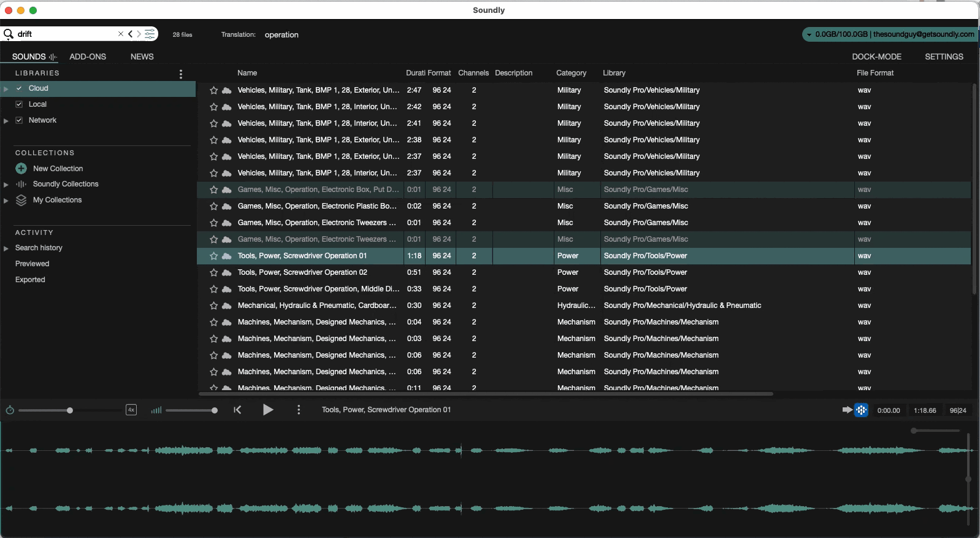Expand the Cloud library tree
The height and width of the screenshot is (538, 980).
[6, 89]
